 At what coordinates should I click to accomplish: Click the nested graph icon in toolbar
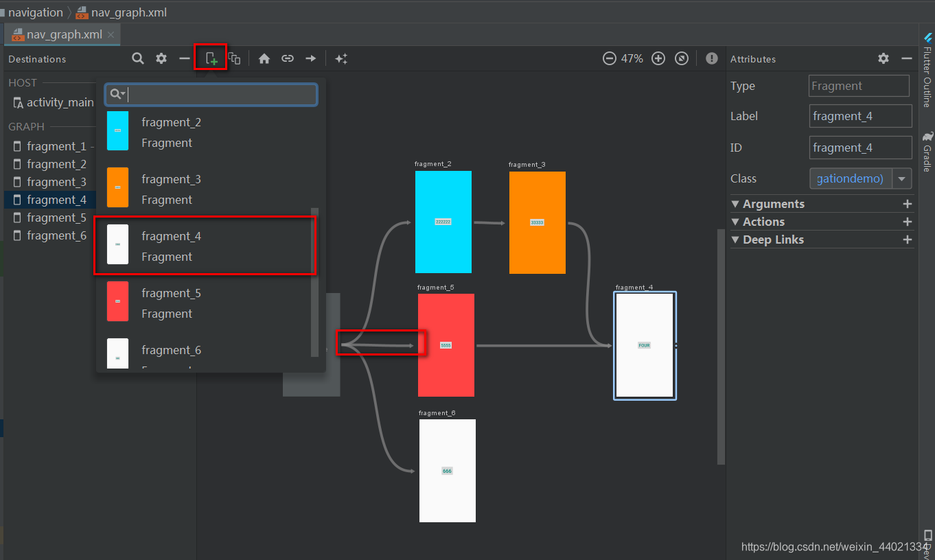point(235,58)
